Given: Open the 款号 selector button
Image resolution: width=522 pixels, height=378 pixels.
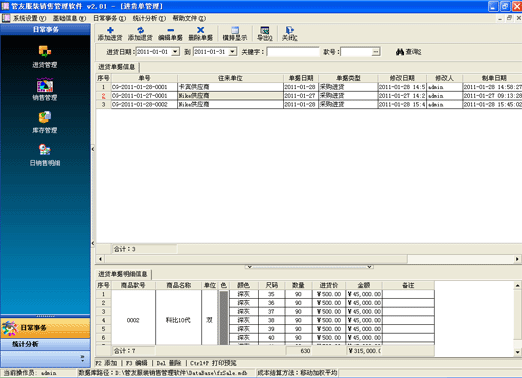Looking at the screenshot, I should pos(376,52).
